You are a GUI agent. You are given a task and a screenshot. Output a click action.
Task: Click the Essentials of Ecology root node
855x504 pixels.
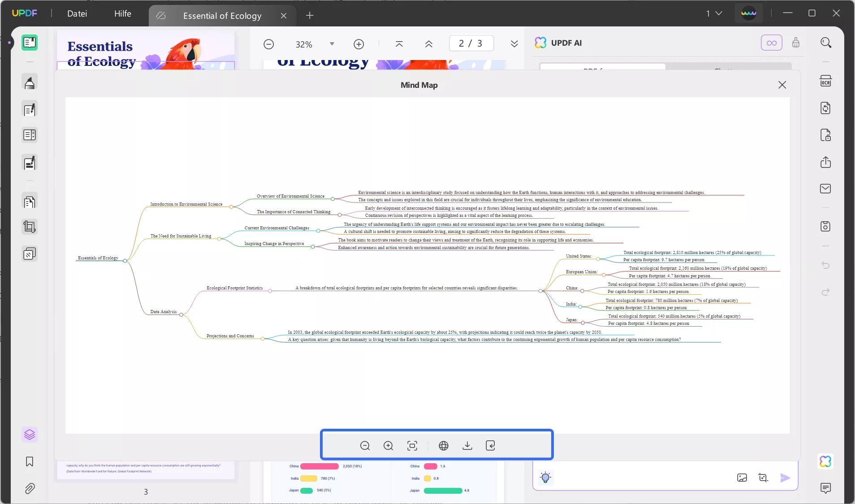(98, 258)
